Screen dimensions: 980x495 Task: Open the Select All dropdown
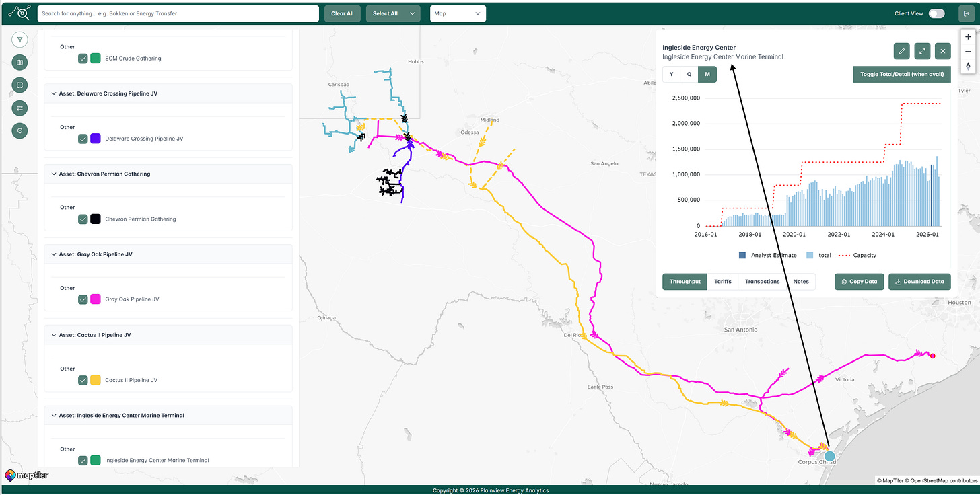click(x=394, y=13)
